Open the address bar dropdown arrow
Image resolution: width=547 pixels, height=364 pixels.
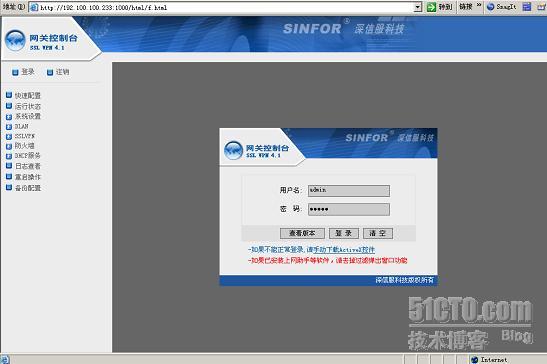418,7
